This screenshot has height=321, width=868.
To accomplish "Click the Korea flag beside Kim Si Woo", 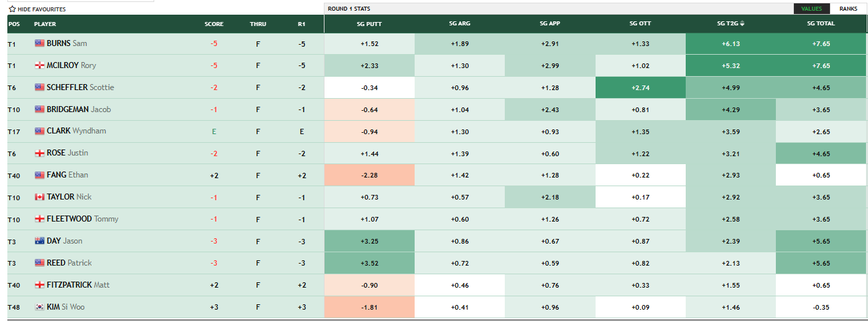I will (39, 307).
